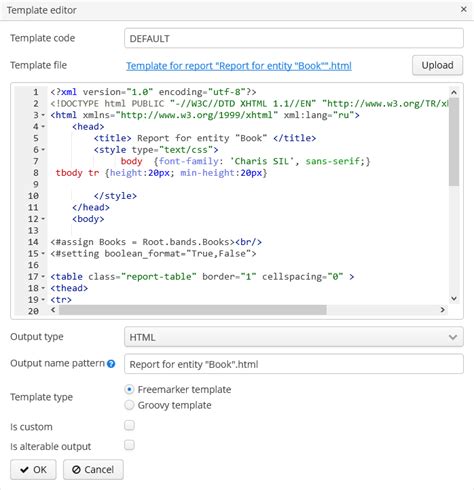Image resolution: width=474 pixels, height=490 pixels.
Task: Click the tbody tr height CSS line
Action: pos(161,173)
